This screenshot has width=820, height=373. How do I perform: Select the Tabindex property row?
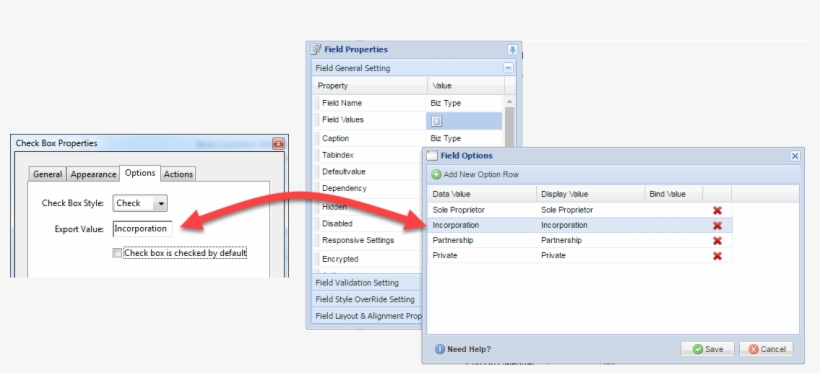coord(367,155)
